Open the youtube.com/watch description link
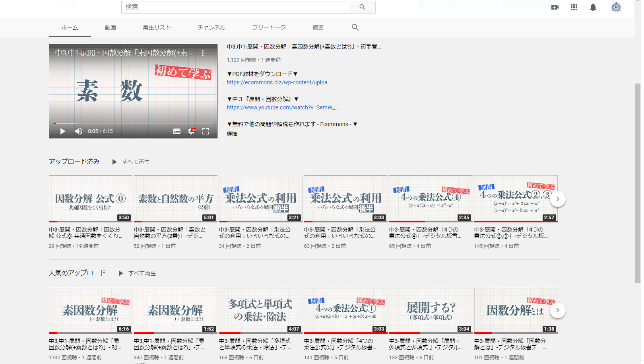 283,107
